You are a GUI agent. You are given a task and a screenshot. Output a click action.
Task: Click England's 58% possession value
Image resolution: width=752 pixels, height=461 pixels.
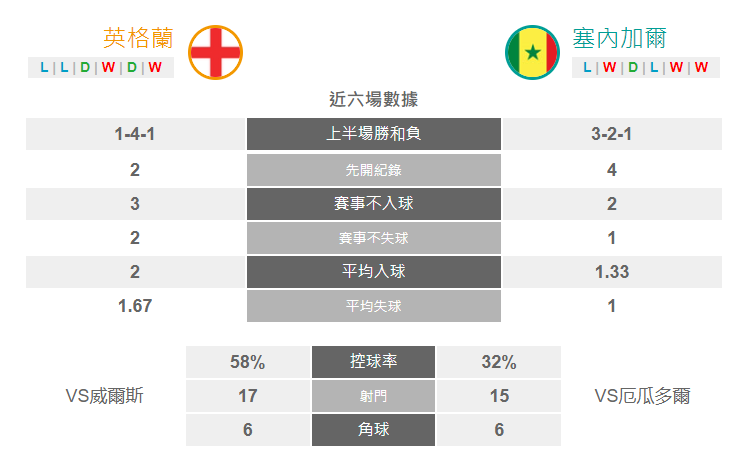coord(247,362)
